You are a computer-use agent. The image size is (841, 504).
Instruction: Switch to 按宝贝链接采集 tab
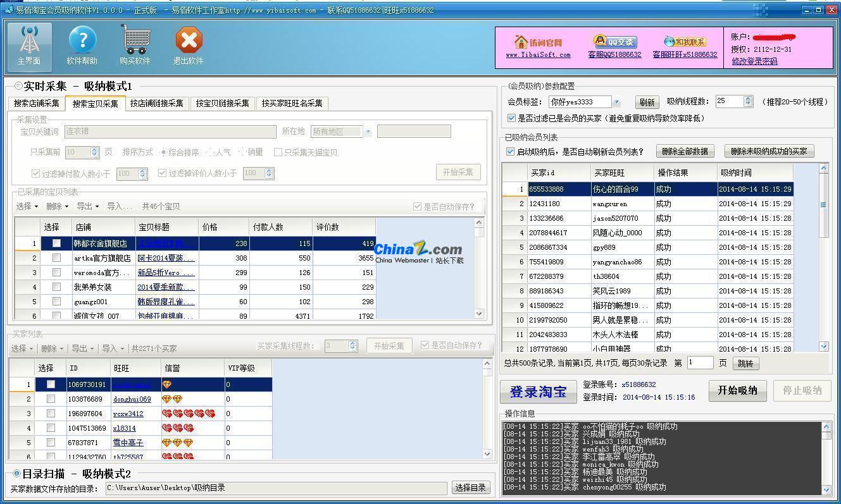(223, 104)
